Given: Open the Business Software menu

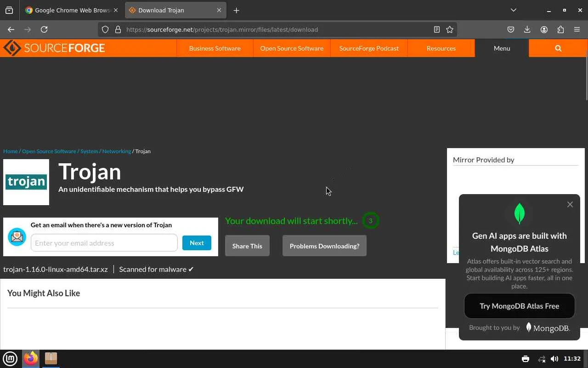Looking at the screenshot, I should point(215,48).
